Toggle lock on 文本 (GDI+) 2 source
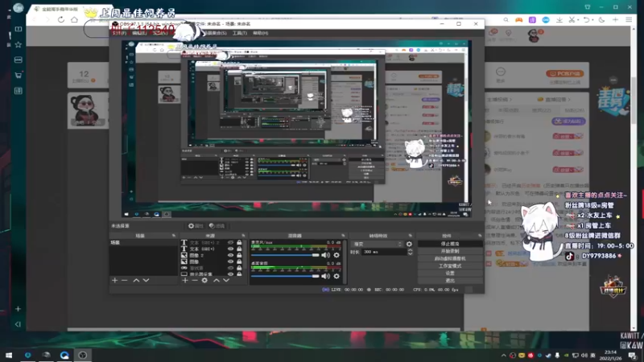 (x=239, y=243)
